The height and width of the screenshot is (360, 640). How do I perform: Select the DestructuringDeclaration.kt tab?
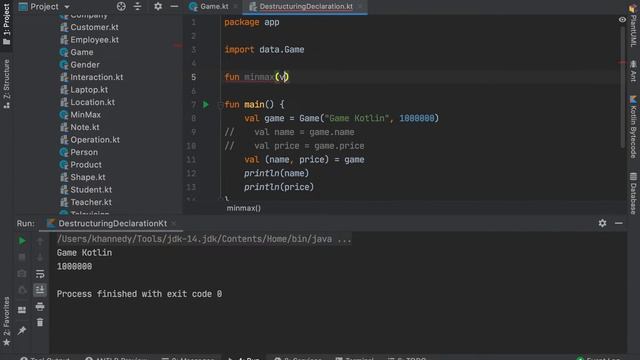click(x=305, y=7)
